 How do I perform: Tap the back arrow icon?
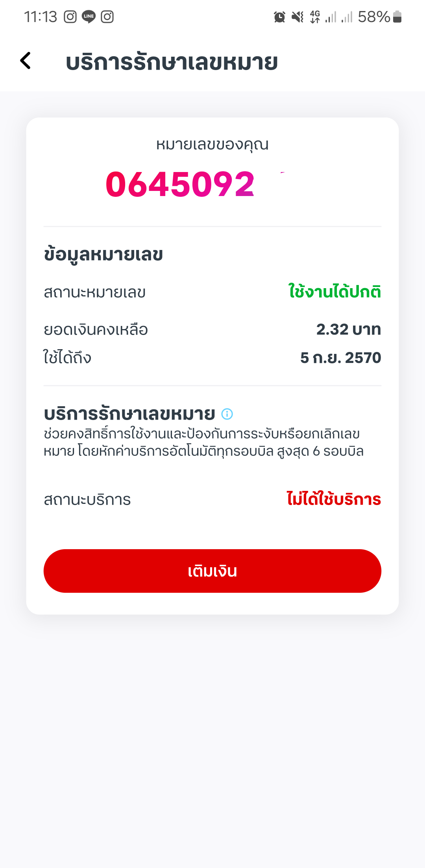click(x=26, y=61)
